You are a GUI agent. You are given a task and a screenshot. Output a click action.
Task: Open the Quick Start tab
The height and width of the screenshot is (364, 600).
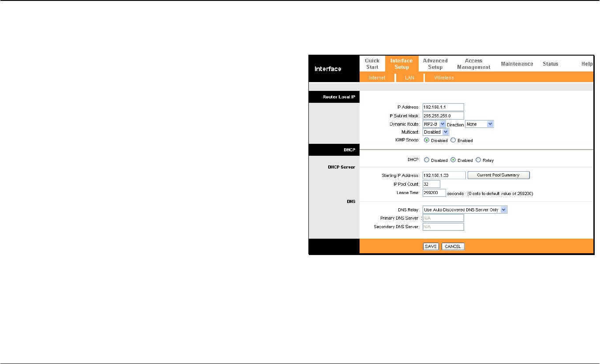[372, 64]
